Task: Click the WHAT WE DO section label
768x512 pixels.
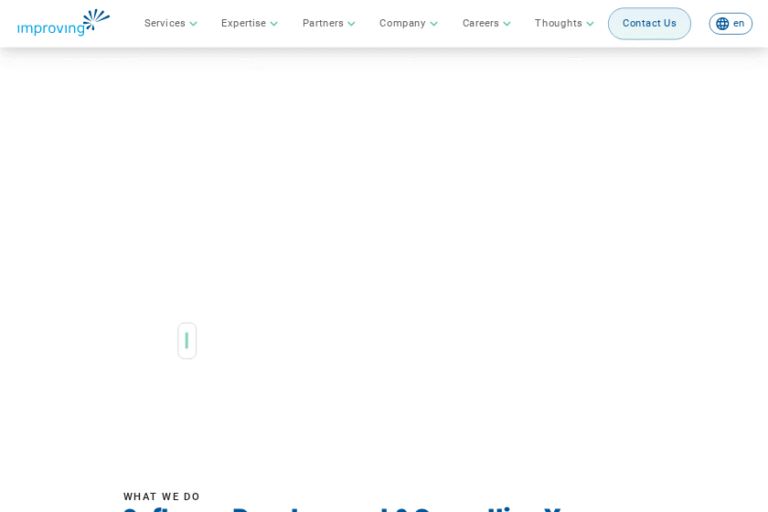Action: point(162,497)
